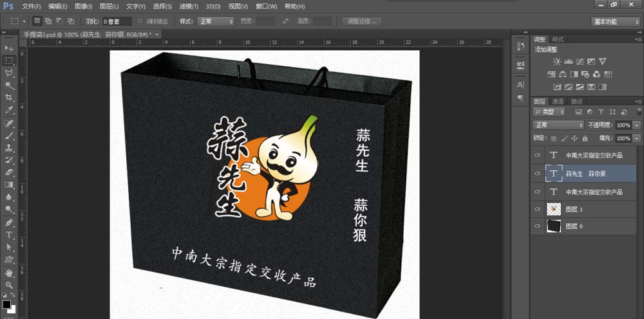Select the Brush tool
The width and height of the screenshot is (644, 319).
tap(8, 135)
